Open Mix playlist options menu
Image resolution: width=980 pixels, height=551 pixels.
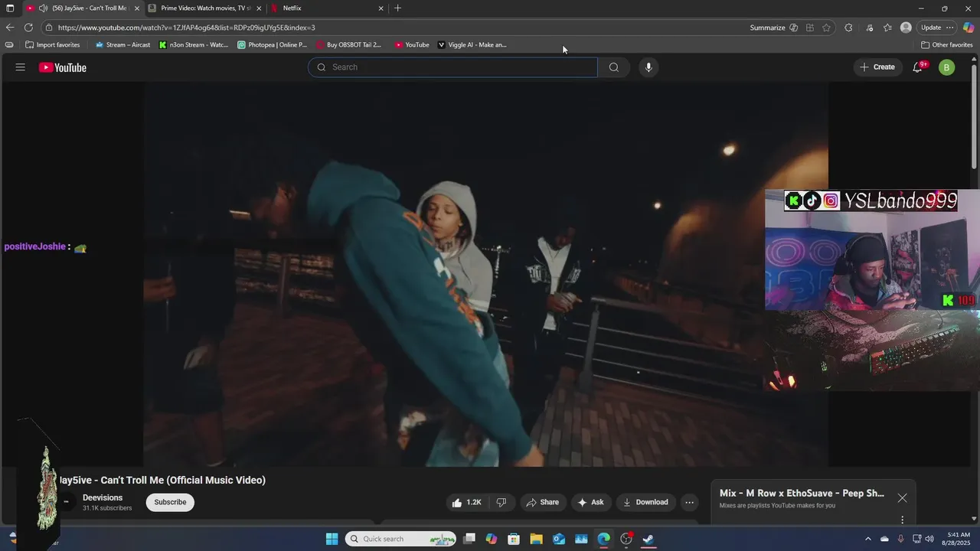[902, 520]
